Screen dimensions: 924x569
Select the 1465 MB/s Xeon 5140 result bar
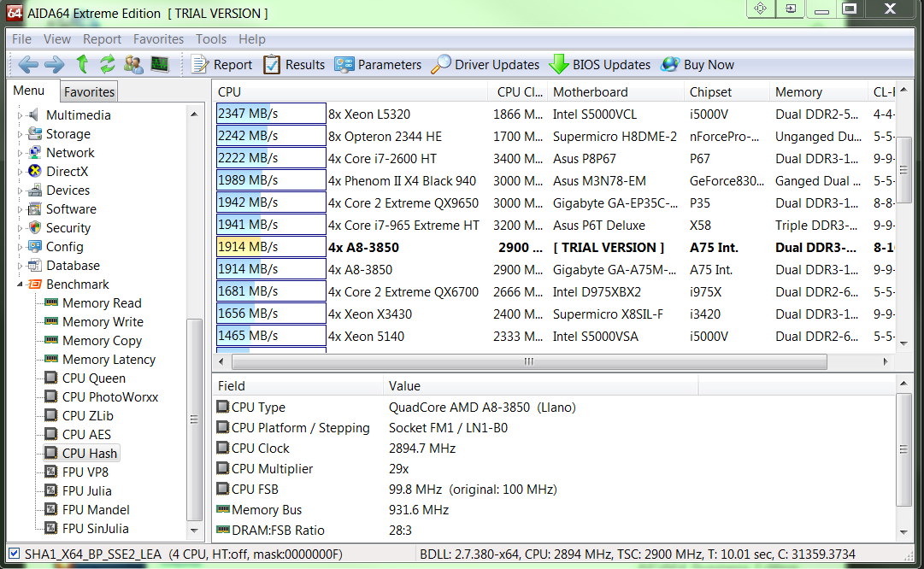(x=271, y=336)
